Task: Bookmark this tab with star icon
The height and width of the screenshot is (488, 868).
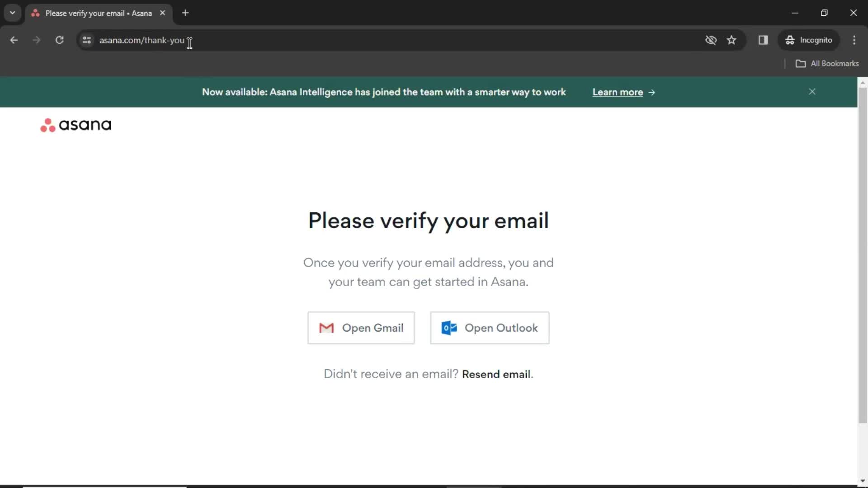Action: [731, 40]
